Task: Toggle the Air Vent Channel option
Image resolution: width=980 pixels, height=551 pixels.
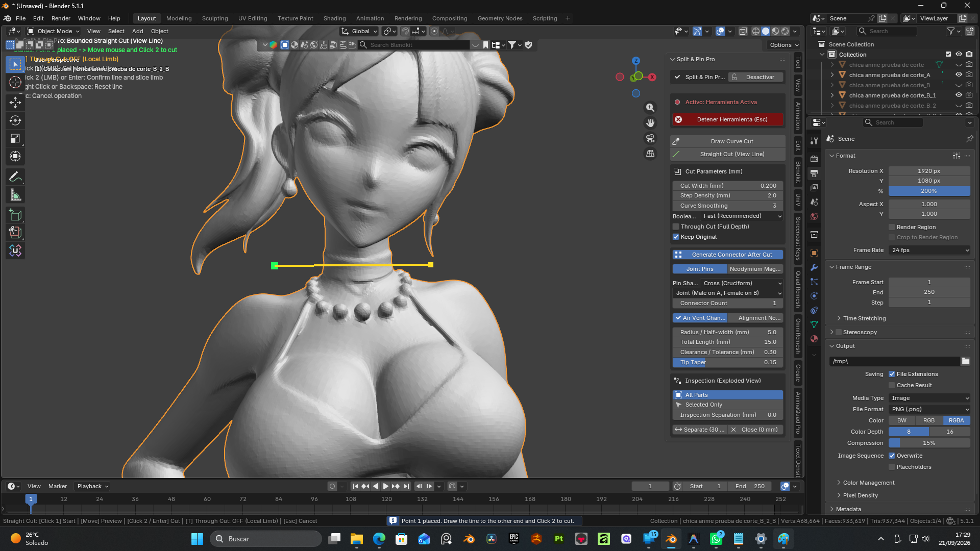Action: coord(700,318)
